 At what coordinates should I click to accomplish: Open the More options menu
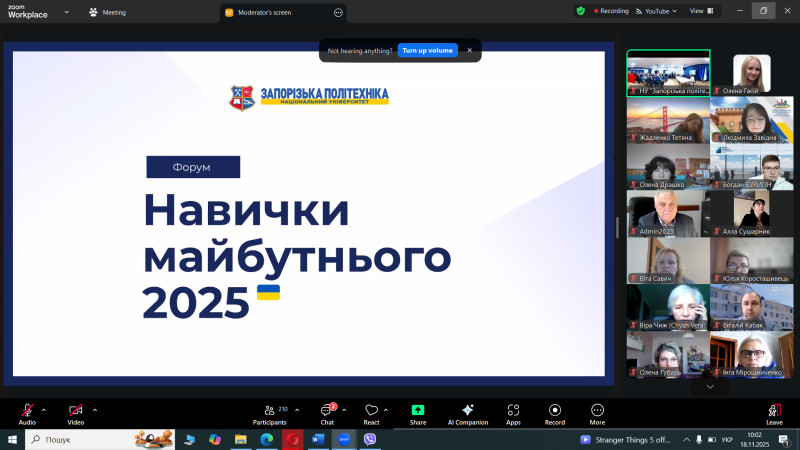coord(597,411)
